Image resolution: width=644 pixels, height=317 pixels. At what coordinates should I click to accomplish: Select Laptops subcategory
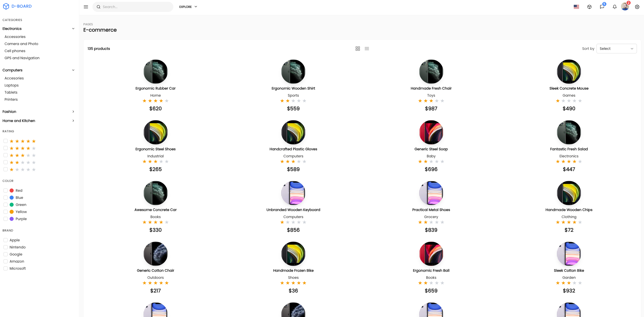[x=12, y=85]
